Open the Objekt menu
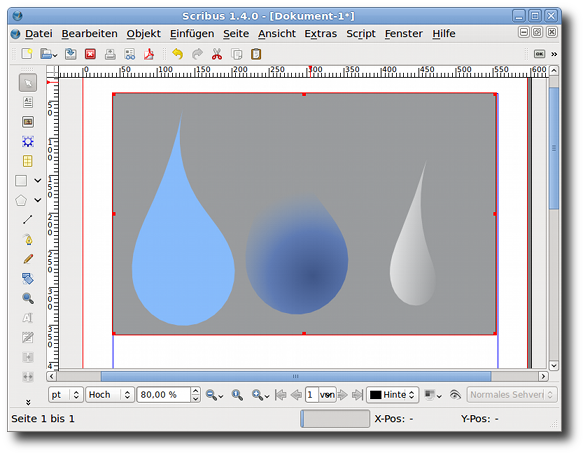Screen dimensions: 585x455 (143, 34)
